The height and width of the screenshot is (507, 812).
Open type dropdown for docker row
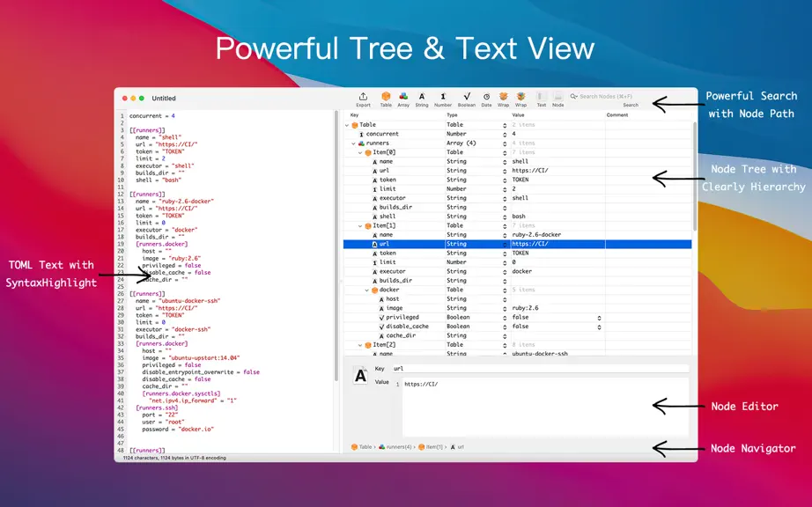[505, 290]
